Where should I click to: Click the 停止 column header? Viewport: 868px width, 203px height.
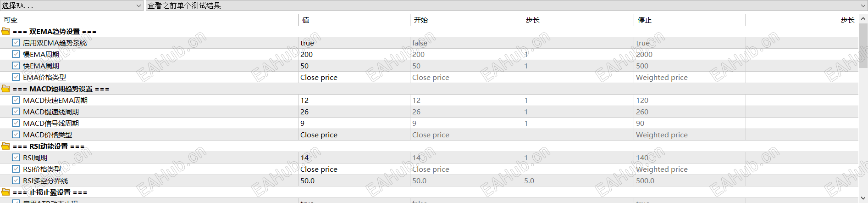[644, 20]
